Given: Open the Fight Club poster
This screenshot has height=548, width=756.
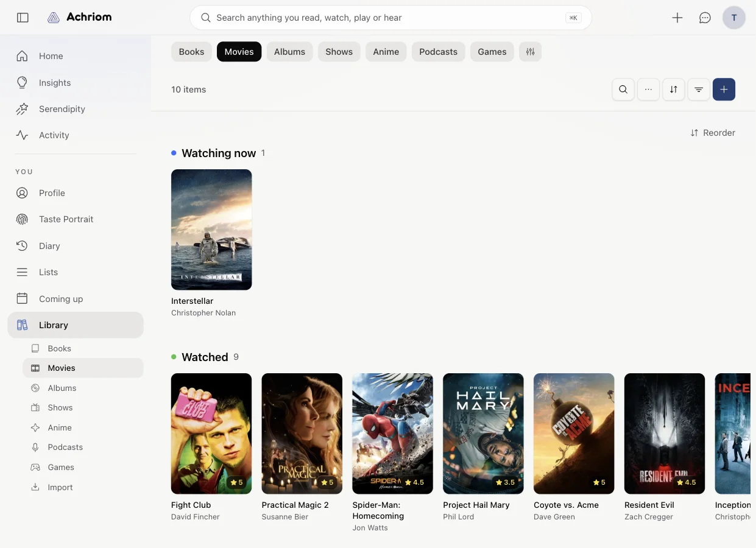Looking at the screenshot, I should point(211,434).
